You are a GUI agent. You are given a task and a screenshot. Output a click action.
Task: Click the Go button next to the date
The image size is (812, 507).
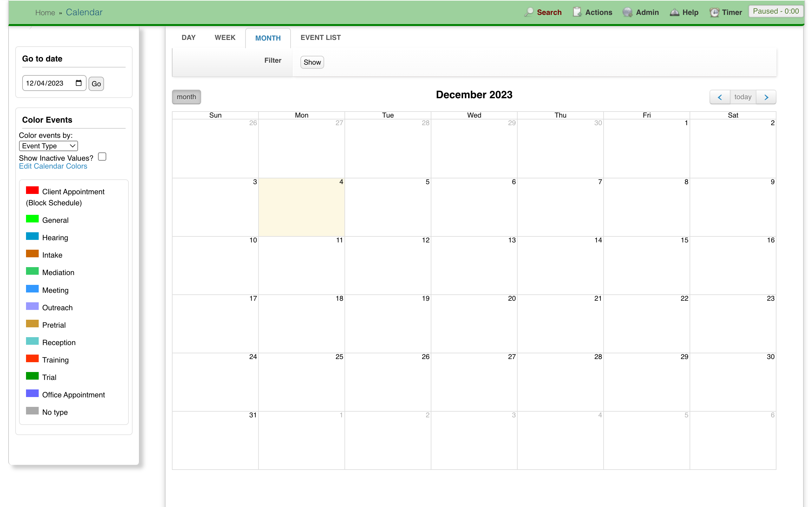point(96,83)
